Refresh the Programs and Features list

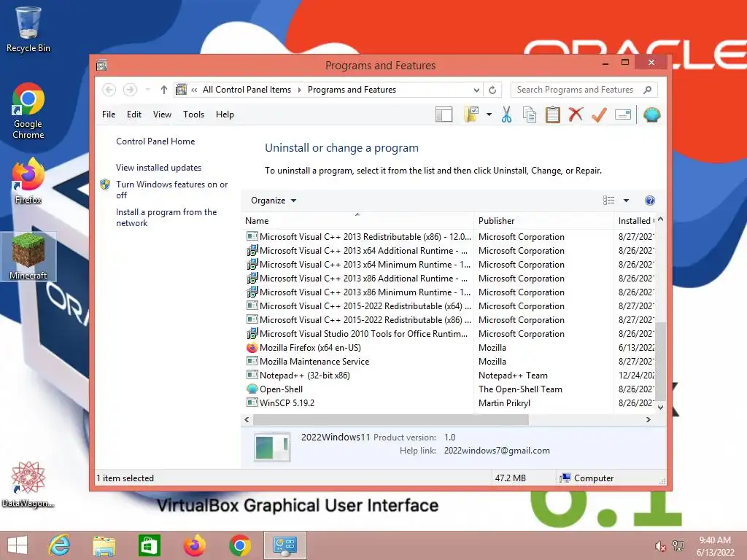click(x=492, y=90)
